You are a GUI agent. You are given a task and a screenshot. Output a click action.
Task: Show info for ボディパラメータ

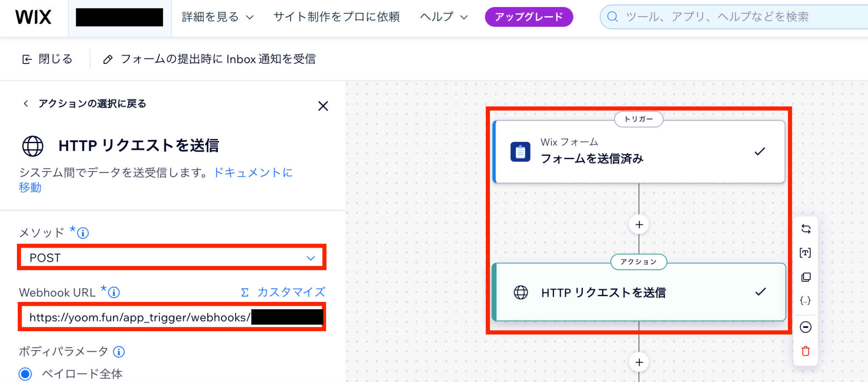(x=119, y=352)
